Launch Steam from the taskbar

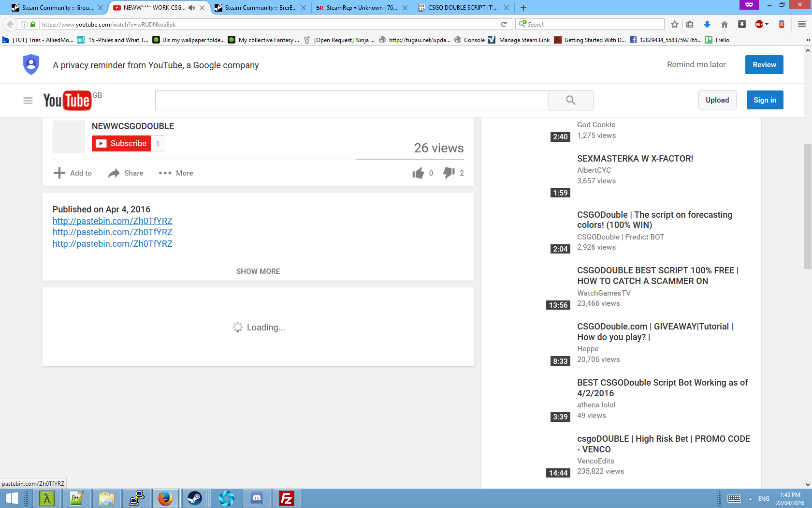(x=195, y=498)
